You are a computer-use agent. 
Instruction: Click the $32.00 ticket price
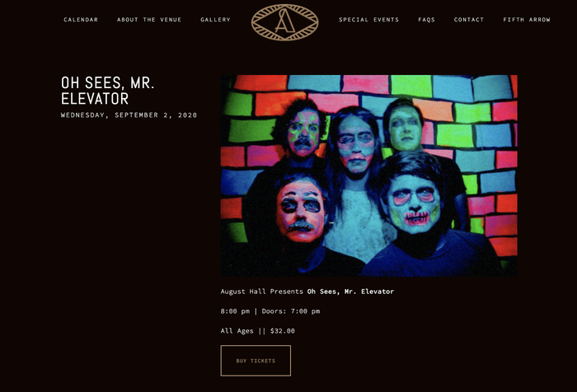283,331
